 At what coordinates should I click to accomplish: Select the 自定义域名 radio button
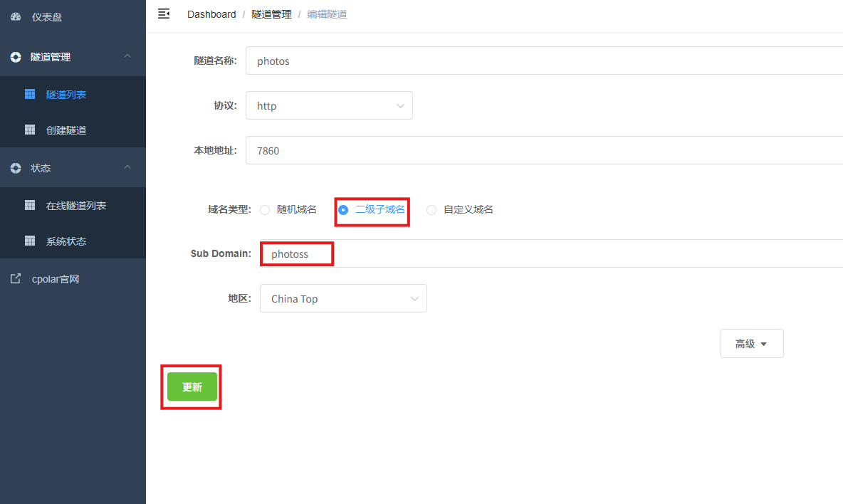pos(431,210)
